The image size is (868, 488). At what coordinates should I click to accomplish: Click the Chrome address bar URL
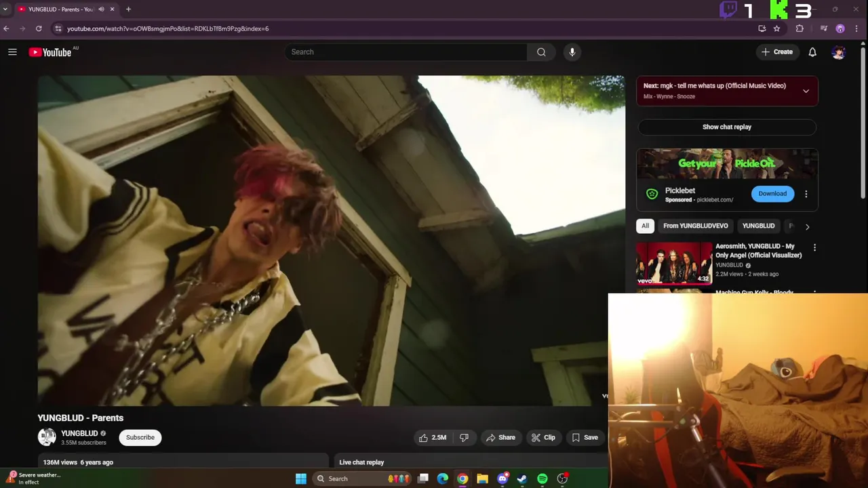pos(167,28)
